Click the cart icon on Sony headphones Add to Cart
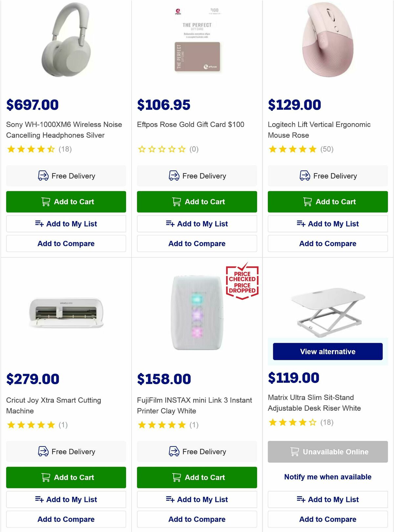The height and width of the screenshot is (532, 394). click(46, 202)
